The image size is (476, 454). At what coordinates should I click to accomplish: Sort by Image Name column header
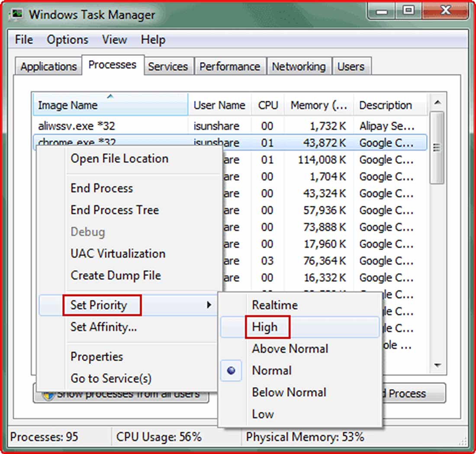pos(110,105)
